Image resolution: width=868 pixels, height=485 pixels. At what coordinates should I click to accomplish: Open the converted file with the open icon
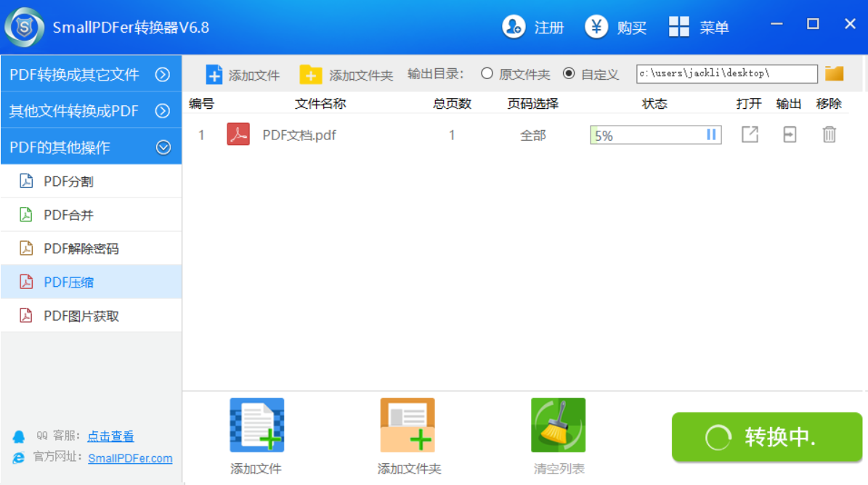[x=750, y=135]
